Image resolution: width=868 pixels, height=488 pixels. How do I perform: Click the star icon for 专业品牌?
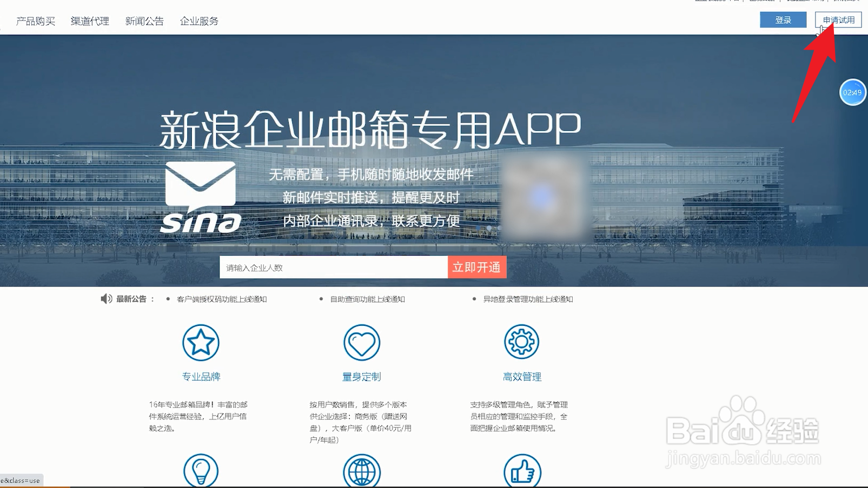(201, 343)
